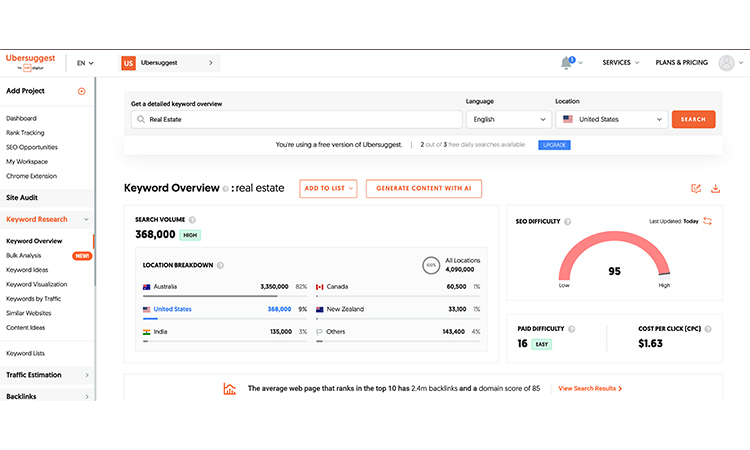The height and width of the screenshot is (450, 750).
Task: Click the SEO difficulty gauge
Action: [x=614, y=256]
